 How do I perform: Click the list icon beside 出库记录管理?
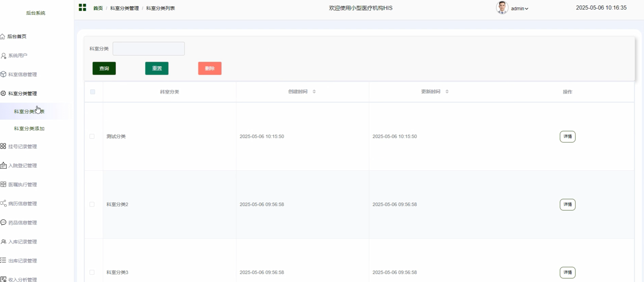click(x=3, y=260)
